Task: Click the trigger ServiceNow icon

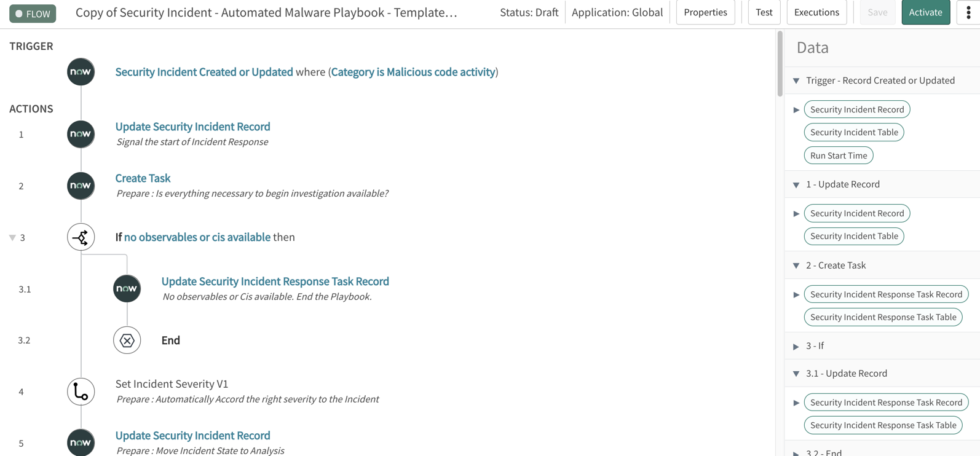Action: pos(81,72)
